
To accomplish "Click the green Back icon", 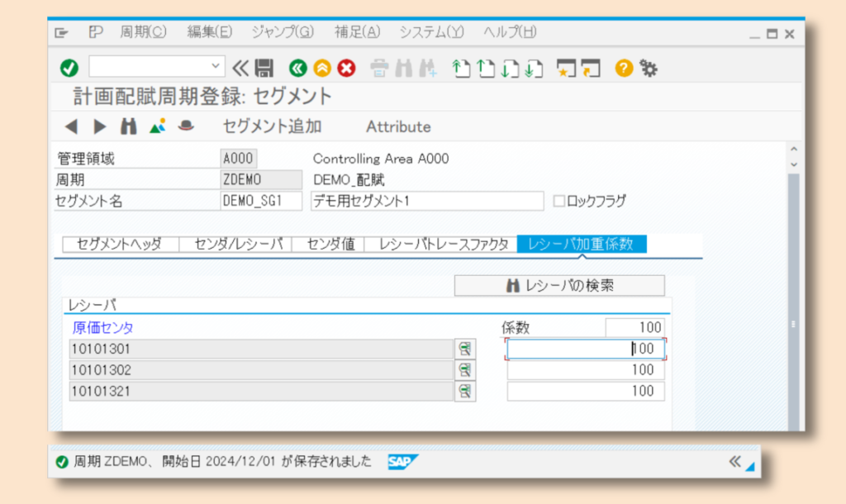I will click(x=297, y=68).
